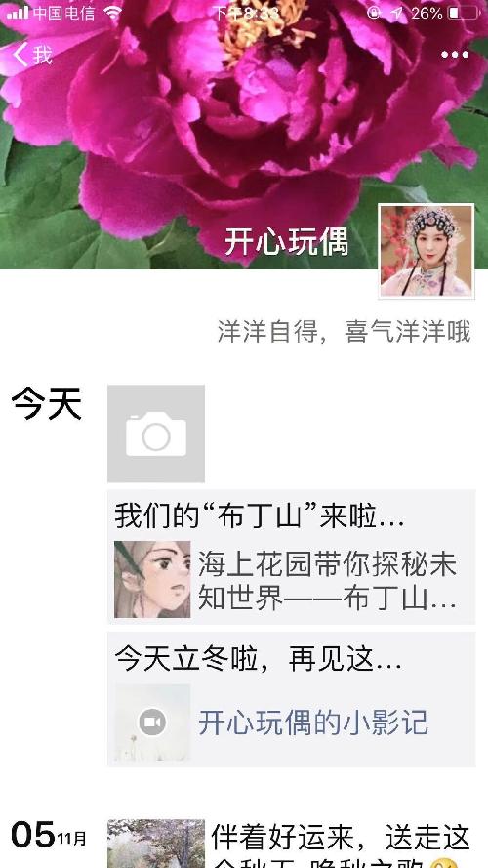Tap the 开心玩偶 username on the cover
This screenshot has height=868, width=488.
coord(287,241)
